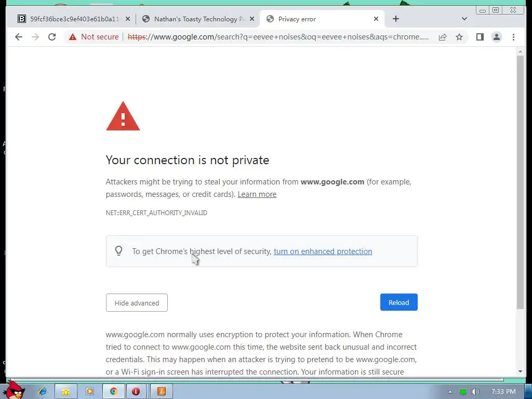
Task: Reload the page using the toolbar icon
Action: pos(52,37)
